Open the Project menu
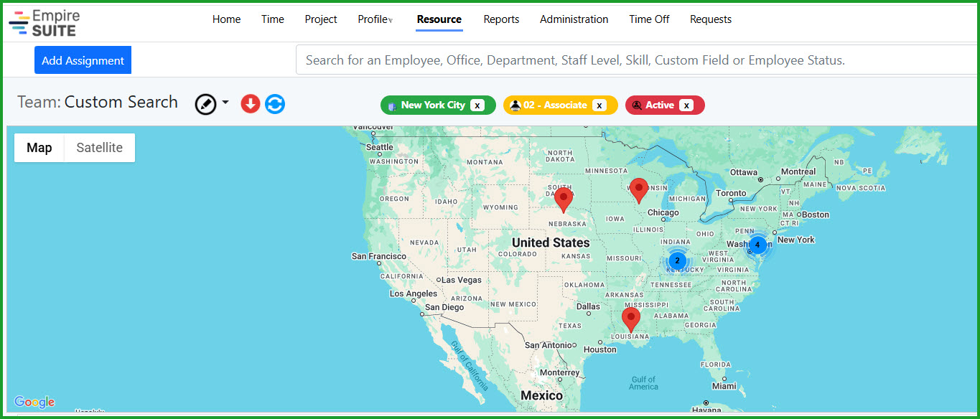The image size is (980, 419). coord(321,19)
